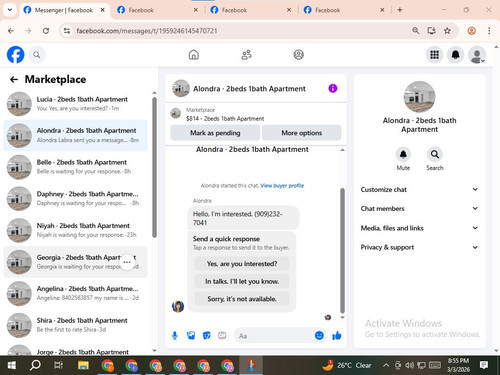The width and height of the screenshot is (500, 375).
Task: Open Niyah - 2beds 1bath Apartment chat
Action: 75,230
